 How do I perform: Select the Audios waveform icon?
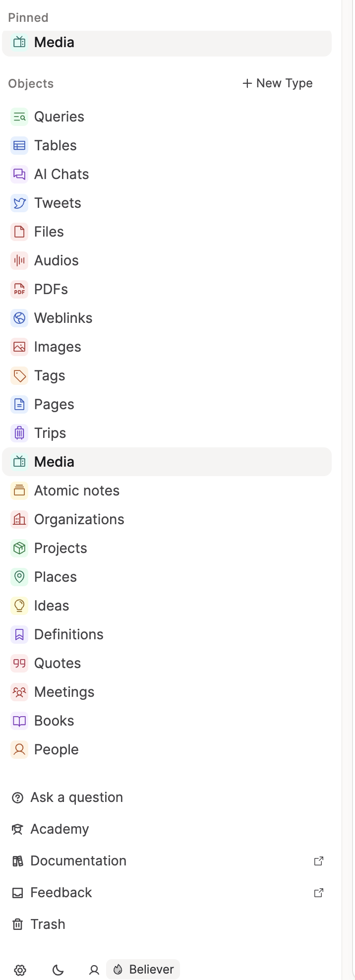click(19, 260)
